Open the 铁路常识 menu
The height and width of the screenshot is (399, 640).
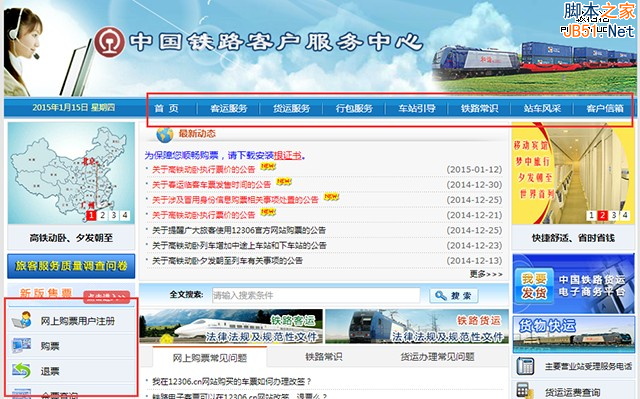coord(480,109)
